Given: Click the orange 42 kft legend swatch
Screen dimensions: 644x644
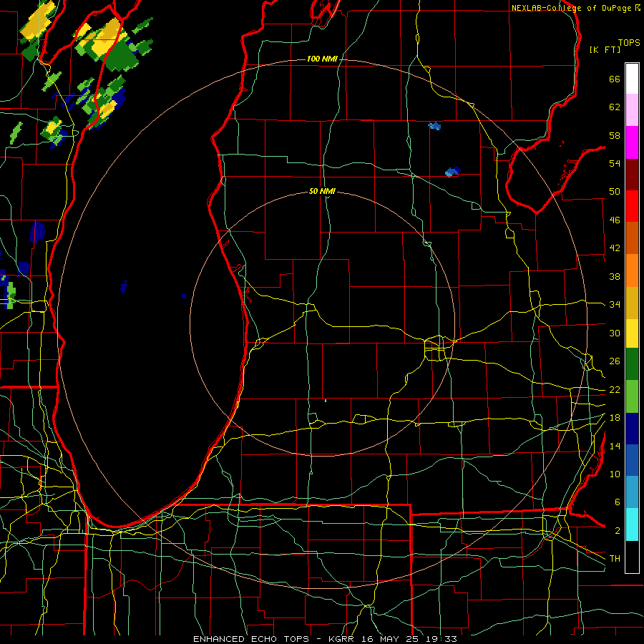Looking at the screenshot, I should 632,270.
